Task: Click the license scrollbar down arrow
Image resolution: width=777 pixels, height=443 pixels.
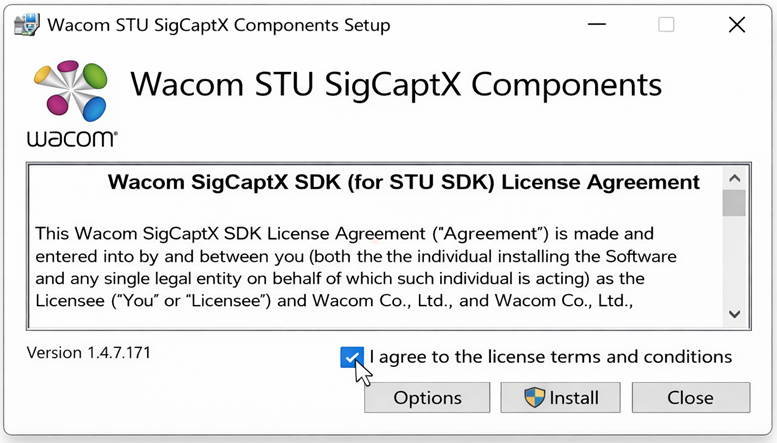Action: coord(734,314)
